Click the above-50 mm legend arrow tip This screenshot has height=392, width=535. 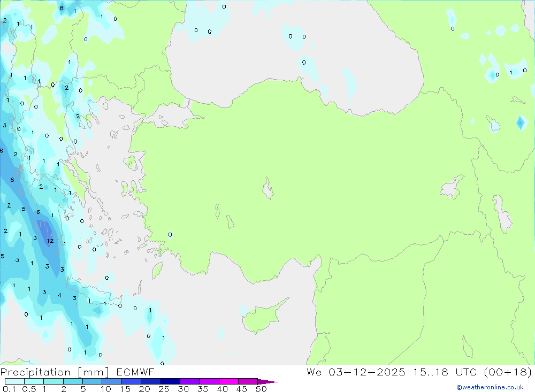[267, 381]
